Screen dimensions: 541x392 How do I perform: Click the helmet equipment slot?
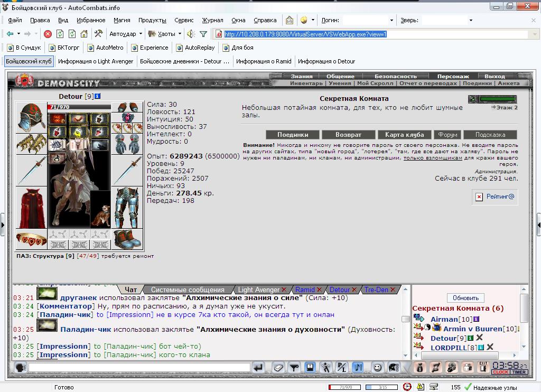pyautogui.click(x=31, y=117)
